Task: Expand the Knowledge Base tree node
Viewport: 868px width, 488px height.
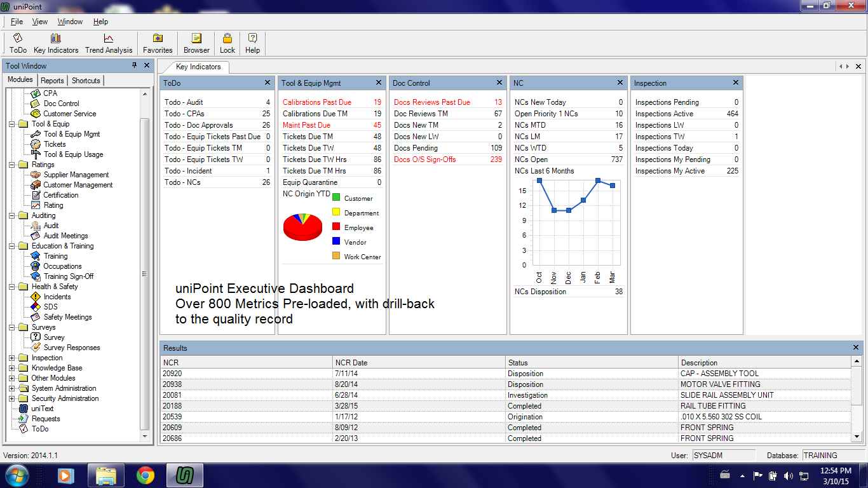Action: point(12,368)
